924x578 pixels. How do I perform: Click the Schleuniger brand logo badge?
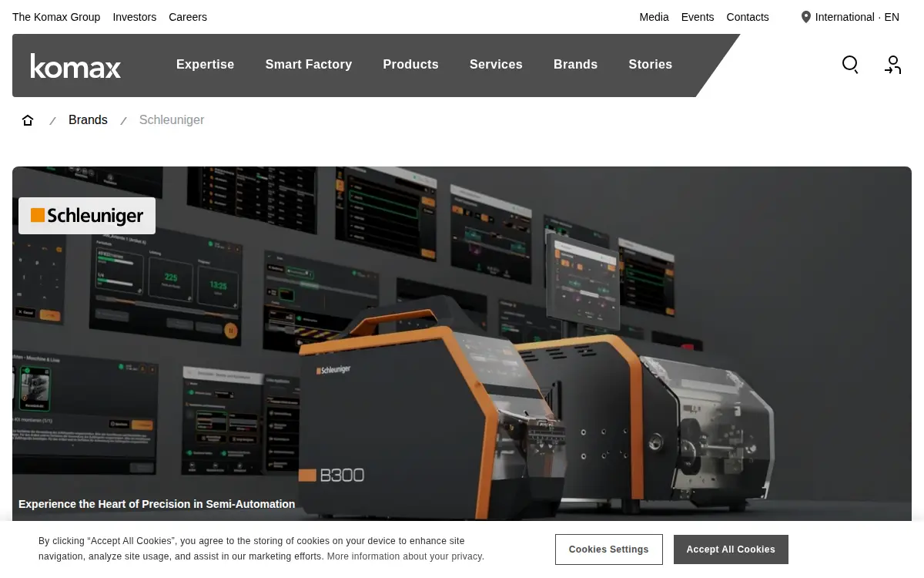pos(87,216)
